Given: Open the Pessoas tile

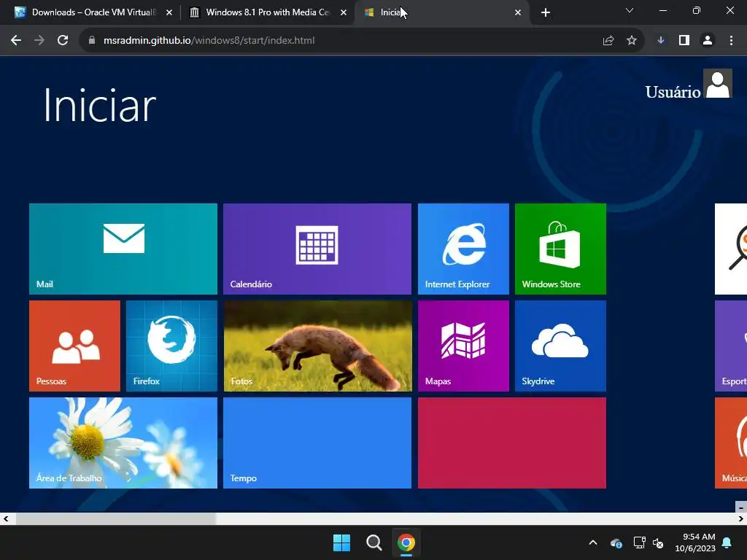Looking at the screenshot, I should (74, 346).
